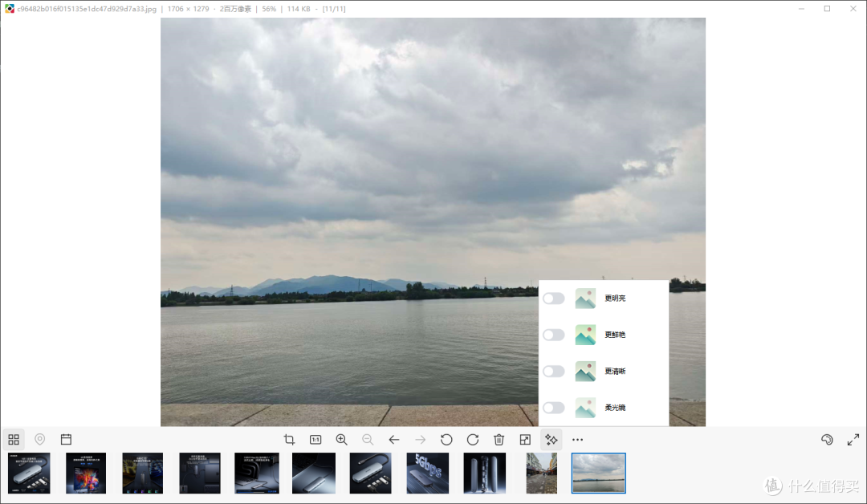
Task: Select the crop tool
Action: [x=289, y=439]
